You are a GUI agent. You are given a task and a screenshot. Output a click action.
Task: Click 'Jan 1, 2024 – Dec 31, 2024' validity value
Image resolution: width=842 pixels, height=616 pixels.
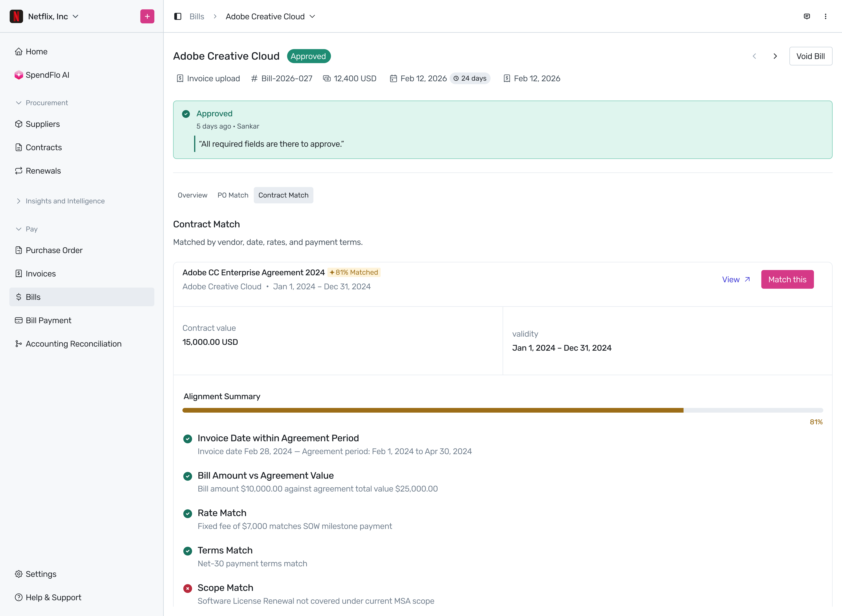[562, 348]
